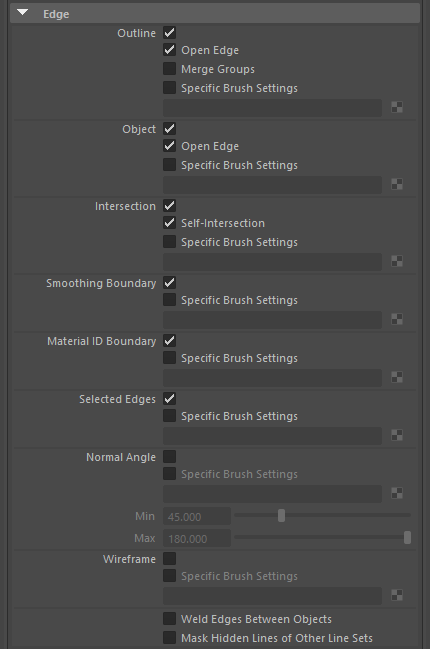Viewport: 430px width, 649px height.
Task: Click the checker icon for Smoothing Boundary brush
Action: 397,320
